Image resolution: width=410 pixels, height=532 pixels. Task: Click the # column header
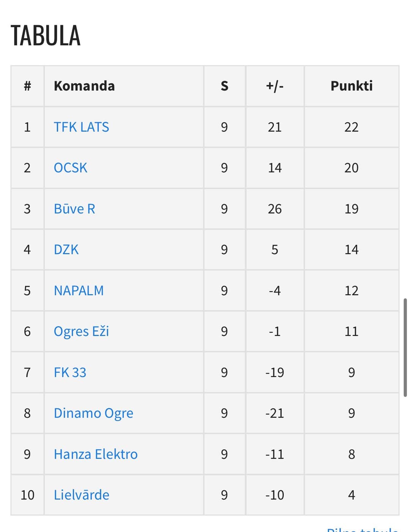(x=27, y=86)
